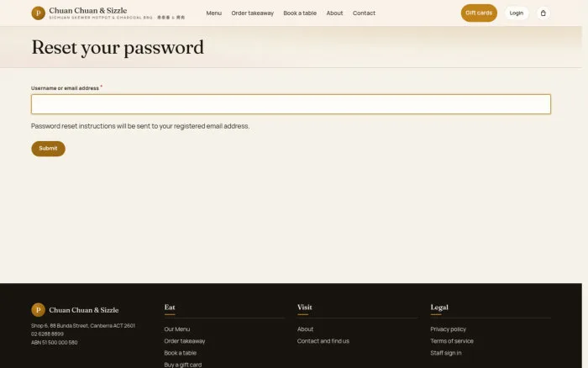This screenshot has height=368, width=588.
Task: Open Staff sign in footer link
Action: coord(446,353)
